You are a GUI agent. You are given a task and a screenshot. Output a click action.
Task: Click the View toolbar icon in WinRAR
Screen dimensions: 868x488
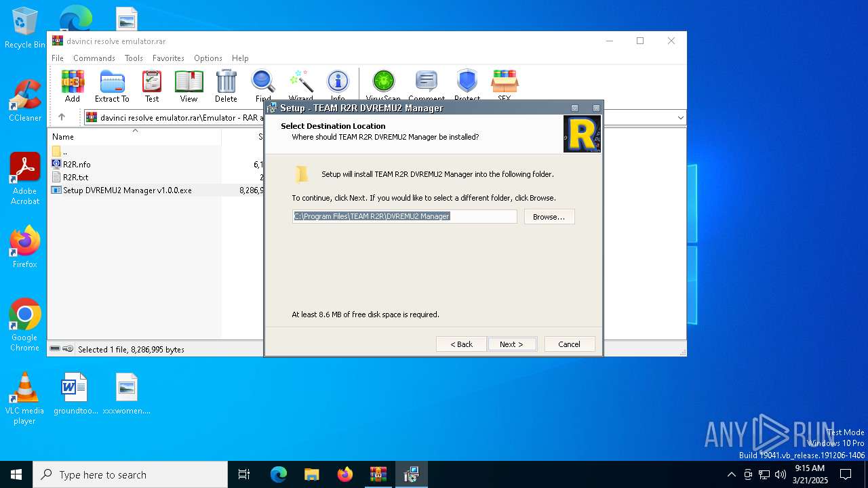[189, 86]
